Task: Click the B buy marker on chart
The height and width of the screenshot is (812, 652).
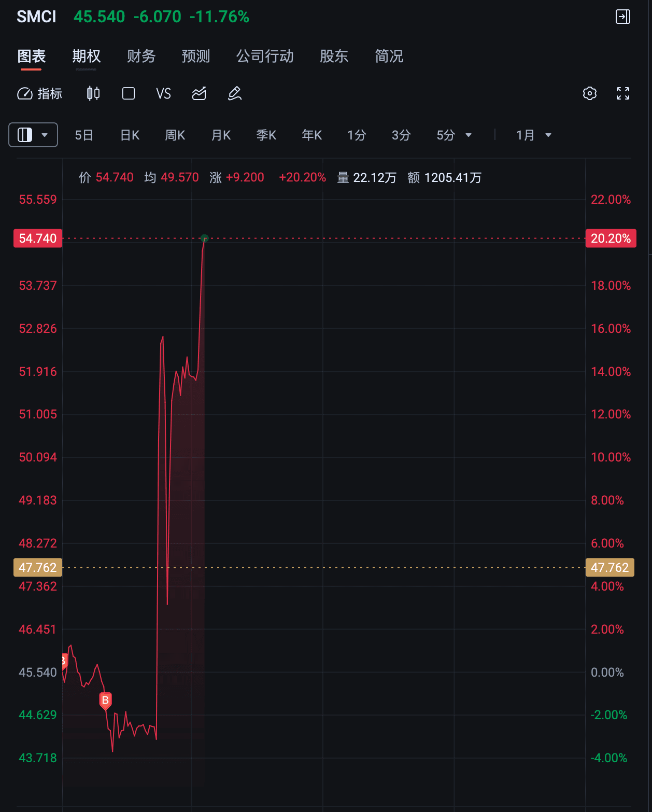Action: coord(105,701)
